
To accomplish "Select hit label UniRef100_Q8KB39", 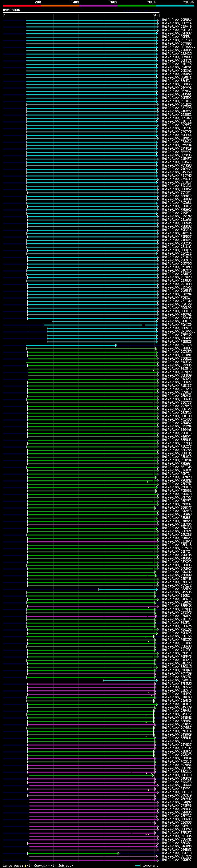I will click(177, 375).
